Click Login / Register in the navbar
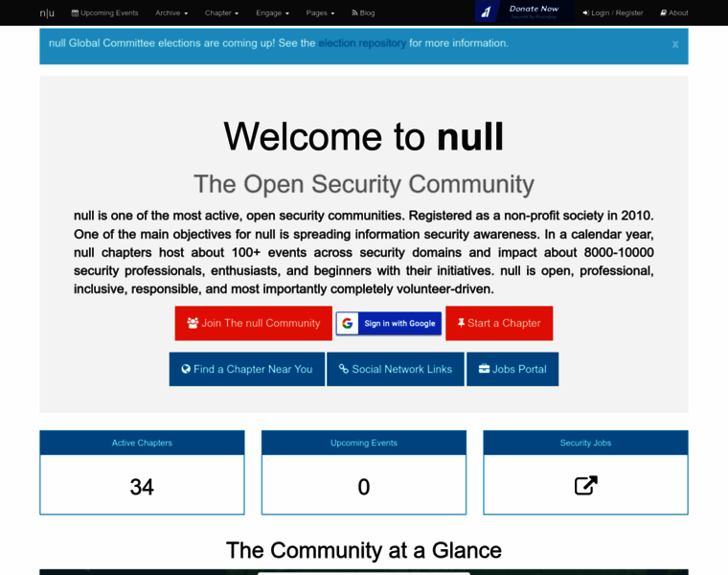This screenshot has height=575, width=728. coord(613,12)
